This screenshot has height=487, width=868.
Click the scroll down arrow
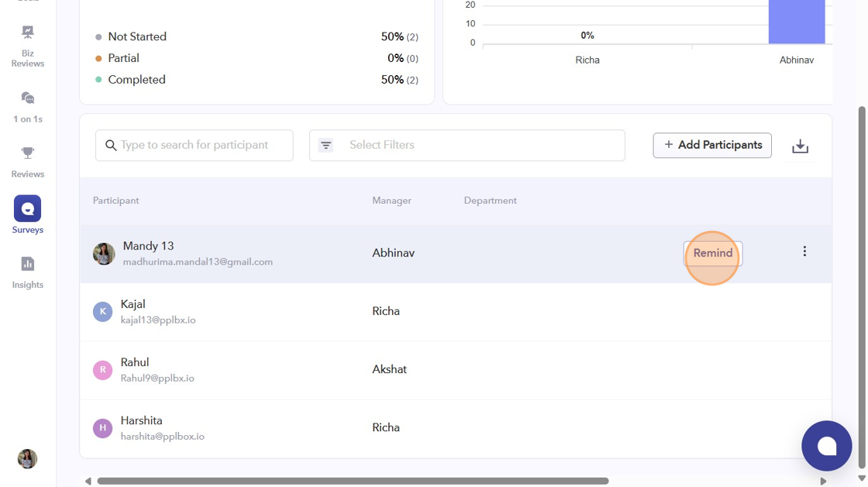tap(861, 478)
